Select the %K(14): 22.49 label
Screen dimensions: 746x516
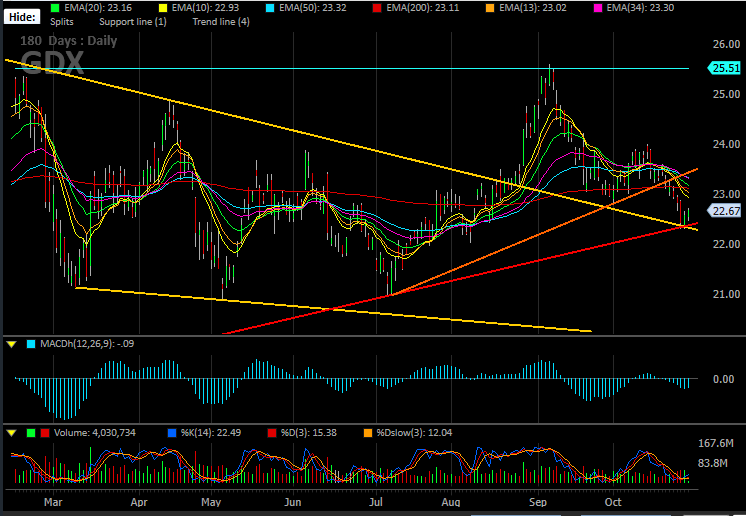[x=211, y=433]
